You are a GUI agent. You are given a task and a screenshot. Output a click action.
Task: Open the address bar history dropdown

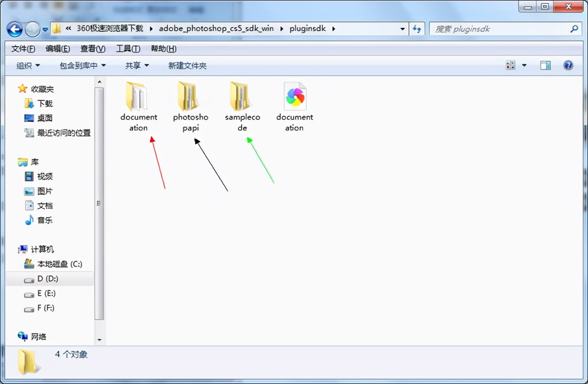(402, 29)
